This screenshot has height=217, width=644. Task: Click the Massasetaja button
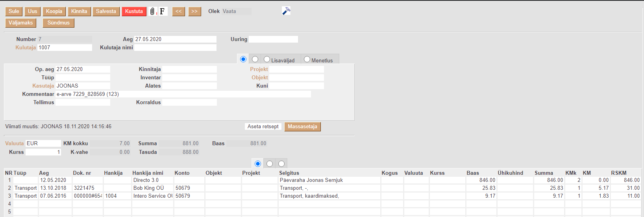pos(302,127)
